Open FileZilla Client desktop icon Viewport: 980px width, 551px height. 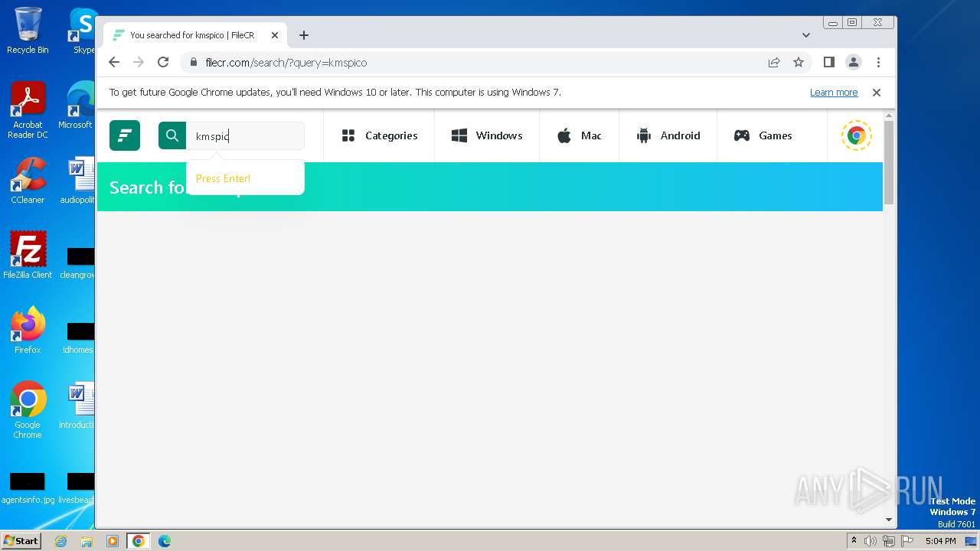tap(28, 255)
